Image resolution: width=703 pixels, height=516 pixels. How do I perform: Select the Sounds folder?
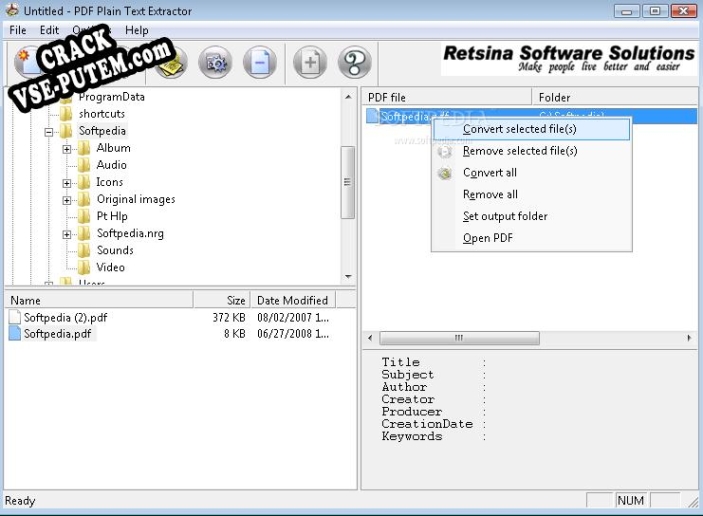click(115, 250)
